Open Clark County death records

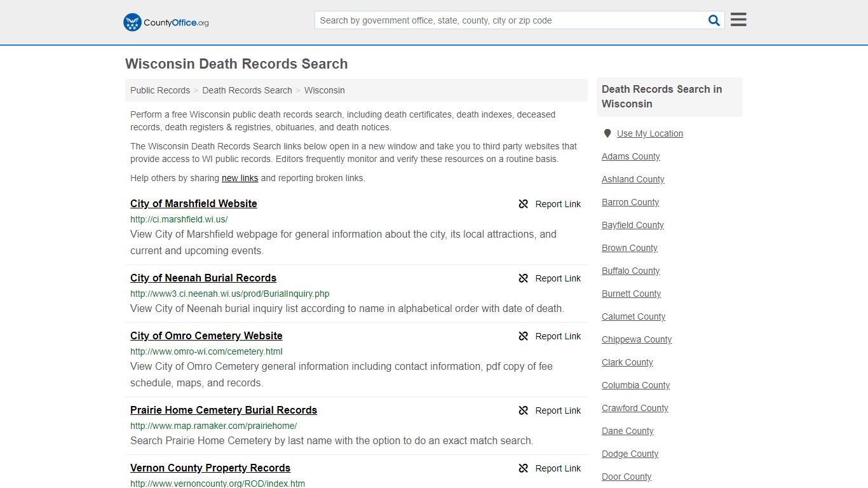point(627,362)
